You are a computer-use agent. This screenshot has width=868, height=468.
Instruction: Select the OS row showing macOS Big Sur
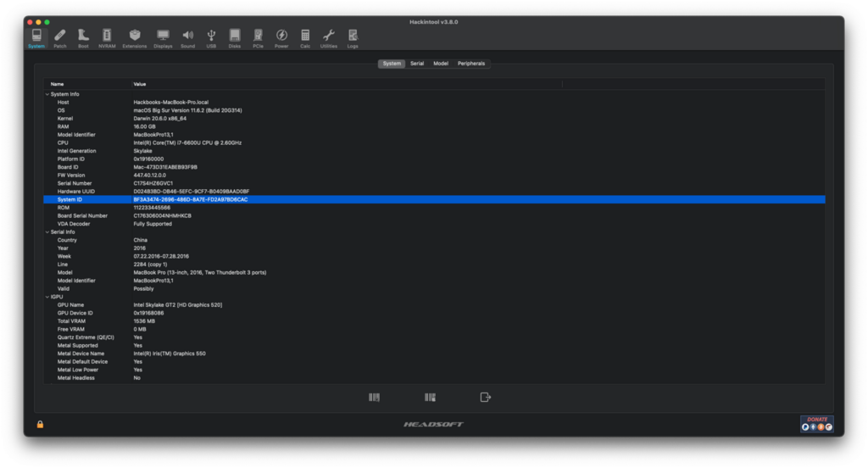point(435,110)
